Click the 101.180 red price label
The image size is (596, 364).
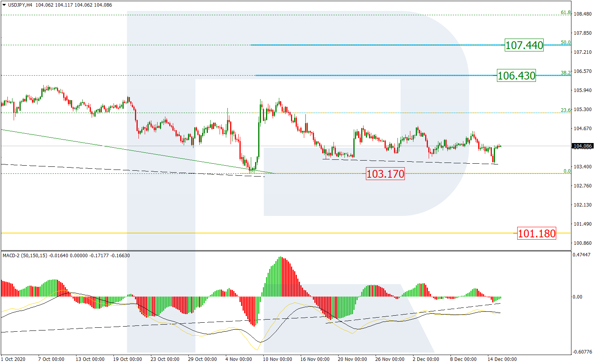coord(536,233)
